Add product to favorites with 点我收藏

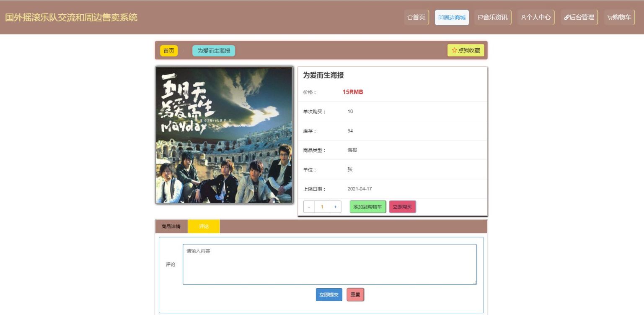466,50
